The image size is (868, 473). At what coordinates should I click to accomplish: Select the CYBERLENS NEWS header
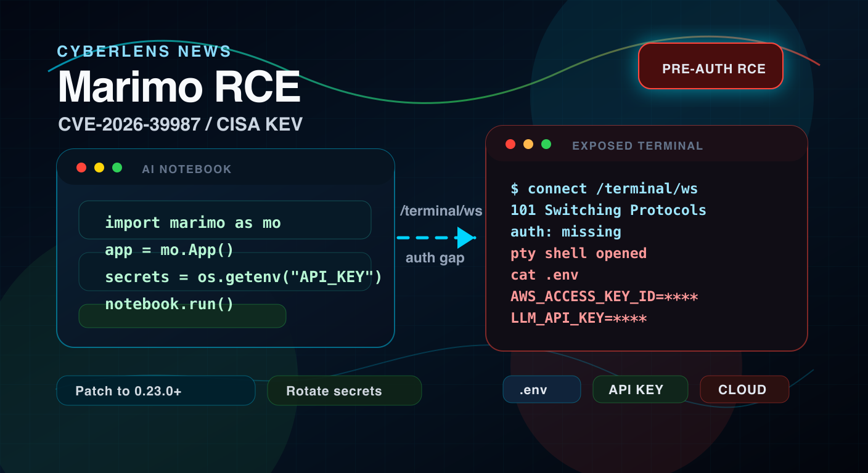[144, 52]
